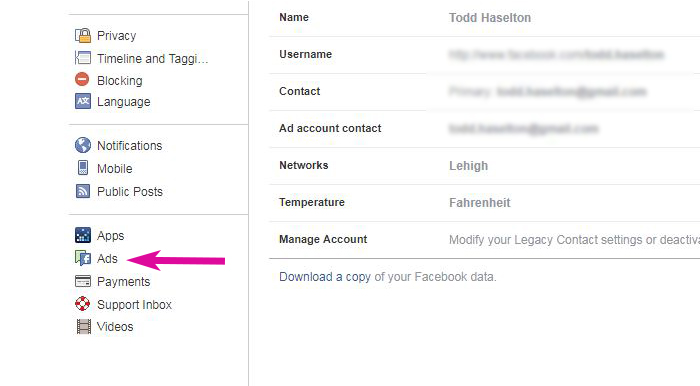The image size is (700, 386).
Task: Click the Notifications globe icon
Action: (83, 145)
